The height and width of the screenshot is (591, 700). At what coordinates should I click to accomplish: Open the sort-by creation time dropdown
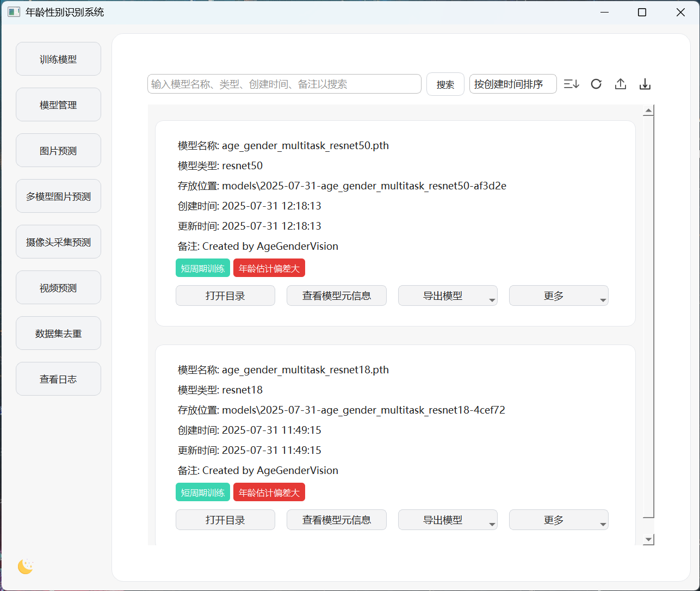point(512,84)
